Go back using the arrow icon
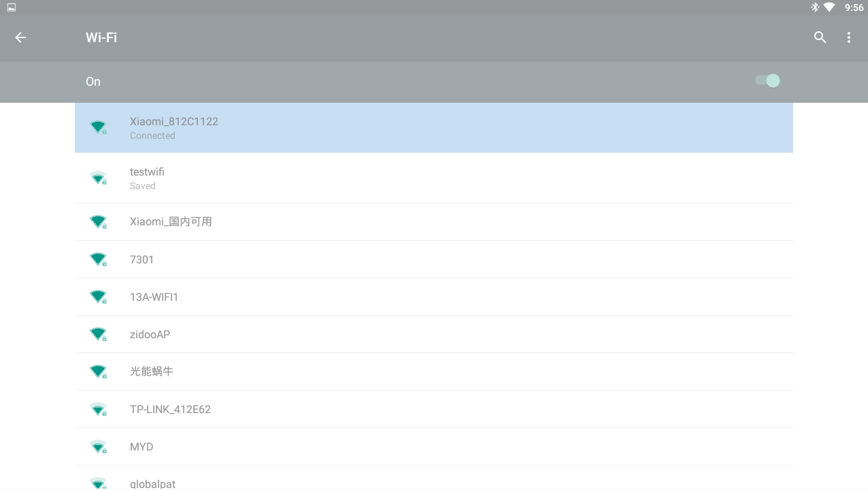This screenshot has width=868, height=490. (x=20, y=37)
